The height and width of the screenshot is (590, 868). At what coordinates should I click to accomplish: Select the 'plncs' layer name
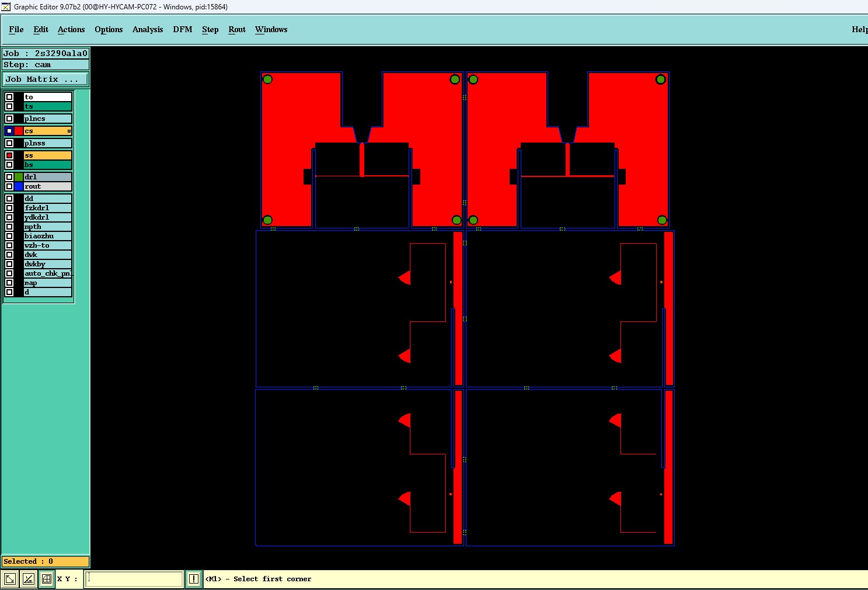click(x=48, y=119)
